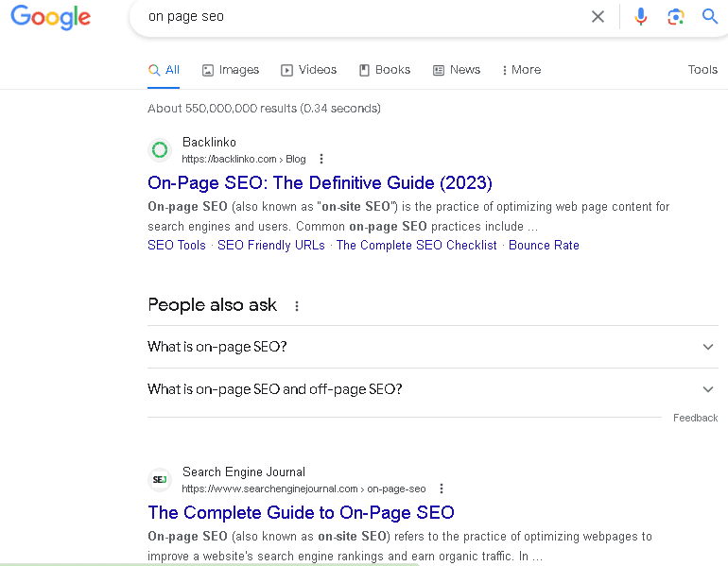
Task: Expand 'What is on-page SEO and off-page SEO?'
Action: (433, 388)
